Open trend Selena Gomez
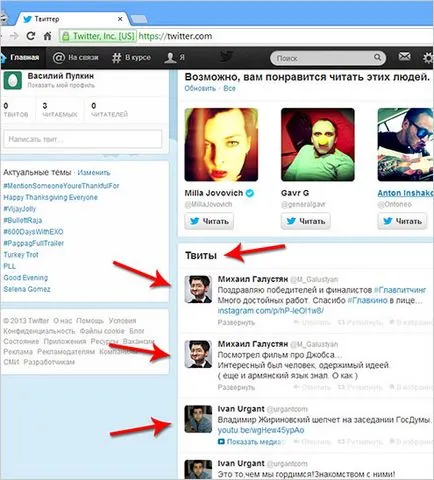 pyautogui.click(x=27, y=289)
